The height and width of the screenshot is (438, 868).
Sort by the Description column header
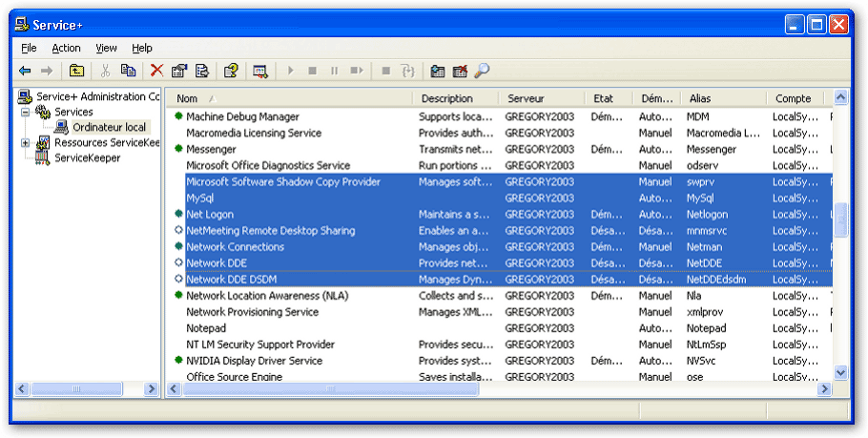(x=456, y=98)
